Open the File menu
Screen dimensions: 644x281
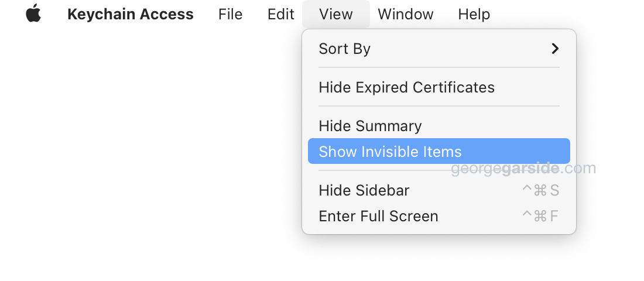pos(231,14)
